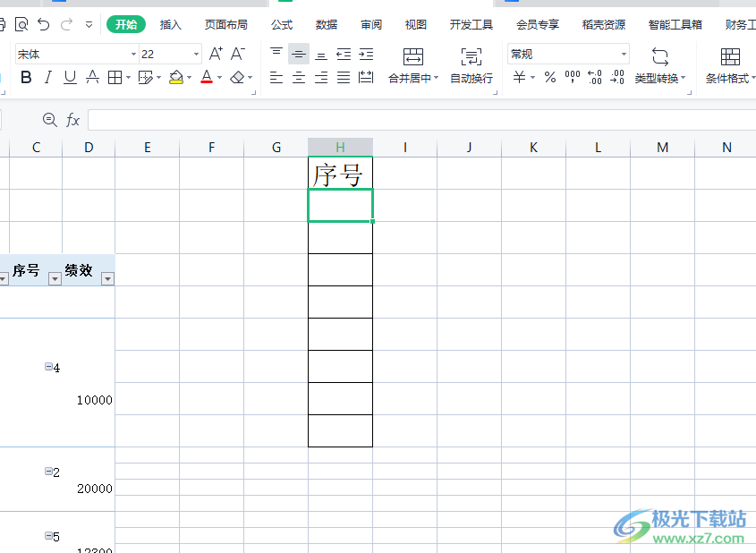Align text right
This screenshot has height=553, width=756.
tap(321, 77)
